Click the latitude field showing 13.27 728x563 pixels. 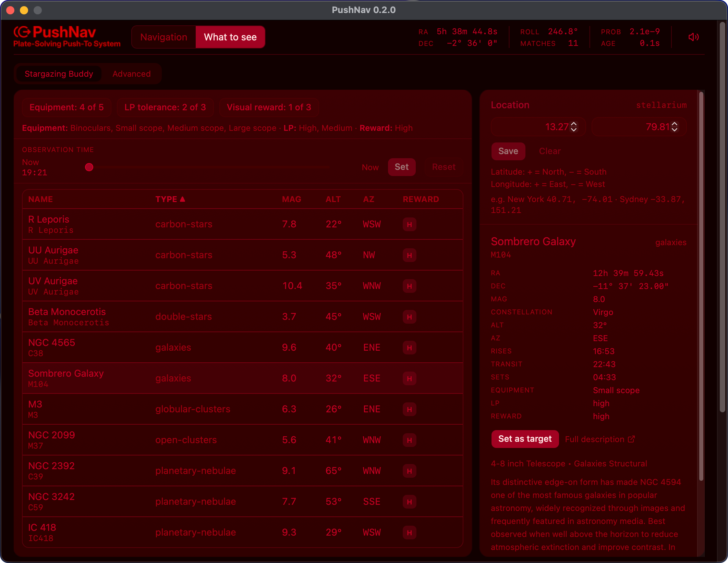pyautogui.click(x=538, y=127)
